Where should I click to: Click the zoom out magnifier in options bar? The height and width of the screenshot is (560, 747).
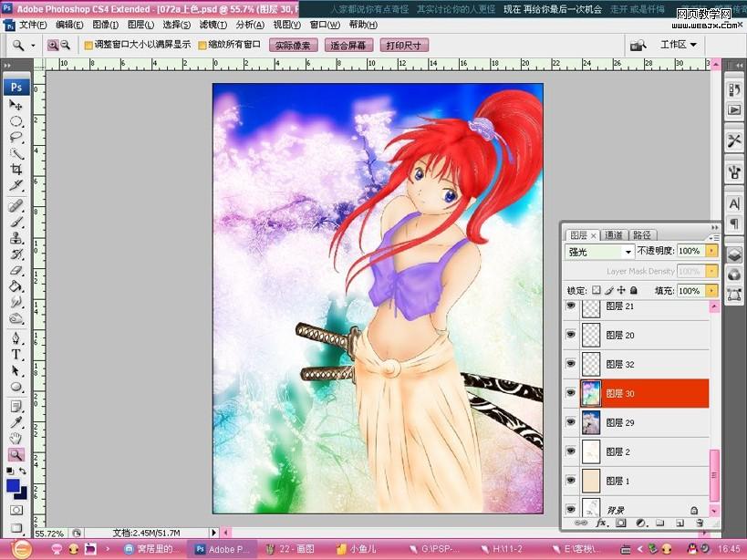[x=66, y=45]
